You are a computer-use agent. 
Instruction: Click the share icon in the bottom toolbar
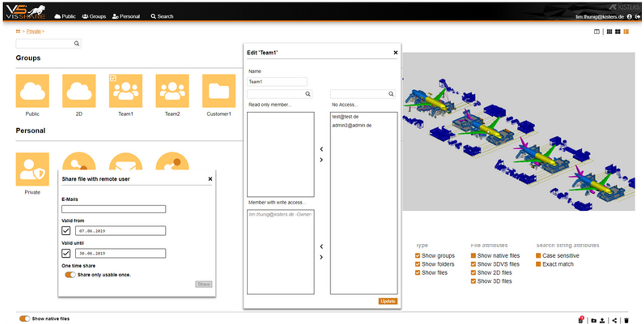(614, 320)
